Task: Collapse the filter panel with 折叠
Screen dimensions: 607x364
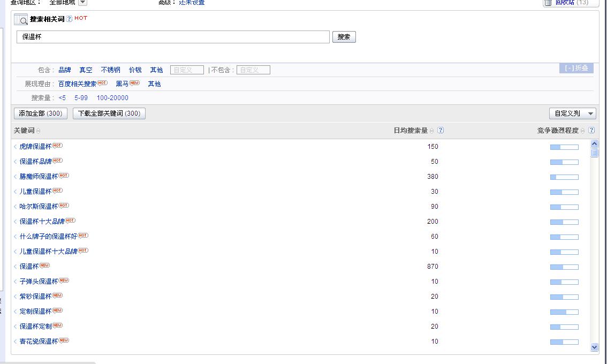Action: (x=576, y=68)
